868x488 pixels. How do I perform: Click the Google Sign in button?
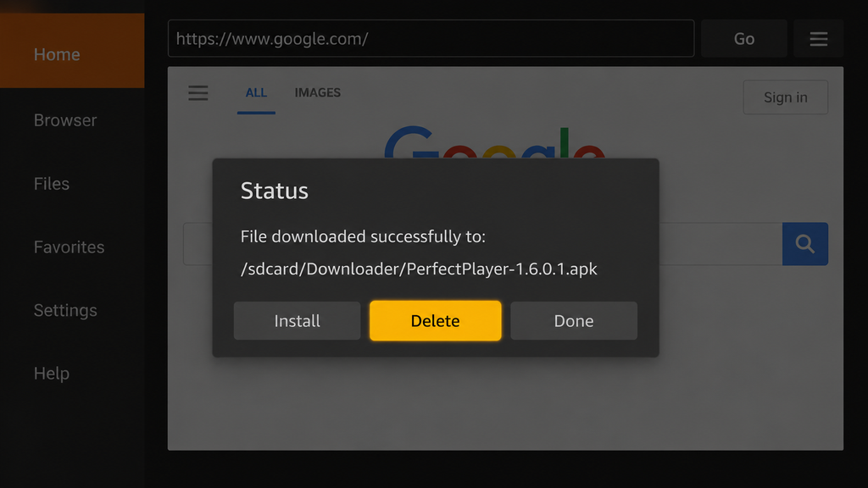(786, 97)
